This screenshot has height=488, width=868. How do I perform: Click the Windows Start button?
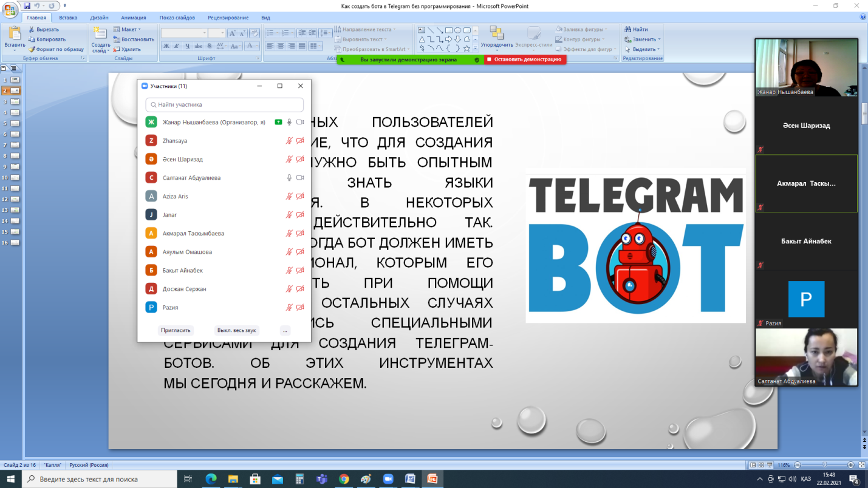coord(11,479)
